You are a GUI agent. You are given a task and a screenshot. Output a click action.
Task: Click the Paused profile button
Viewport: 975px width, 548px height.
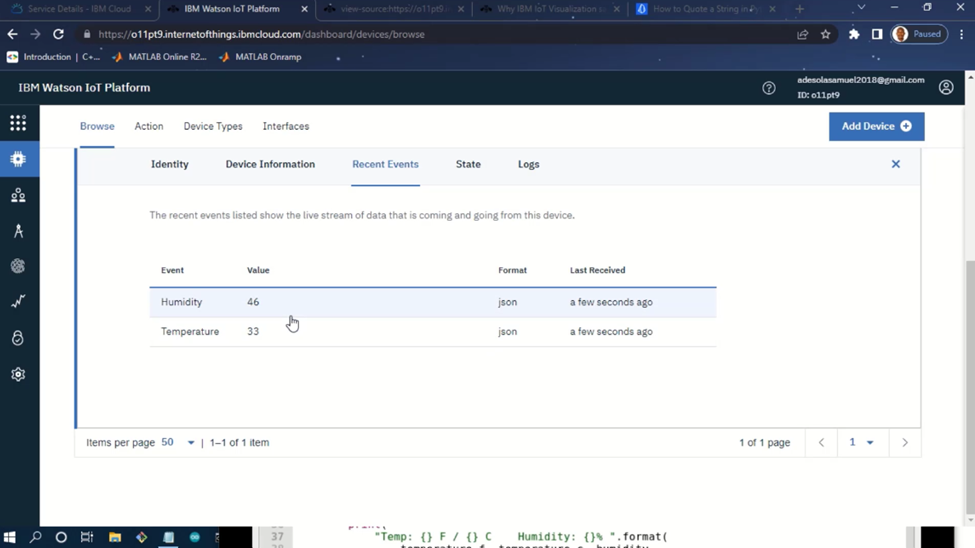(920, 34)
